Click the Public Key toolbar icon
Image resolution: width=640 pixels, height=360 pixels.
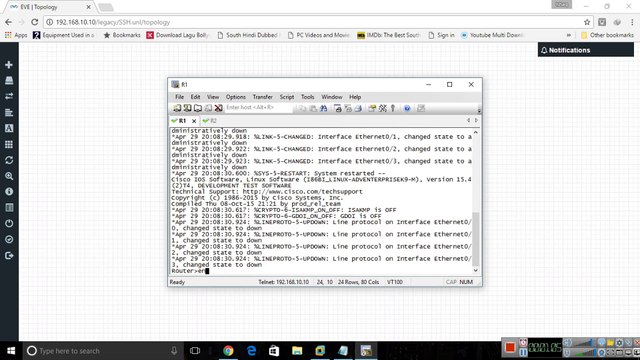(393, 108)
